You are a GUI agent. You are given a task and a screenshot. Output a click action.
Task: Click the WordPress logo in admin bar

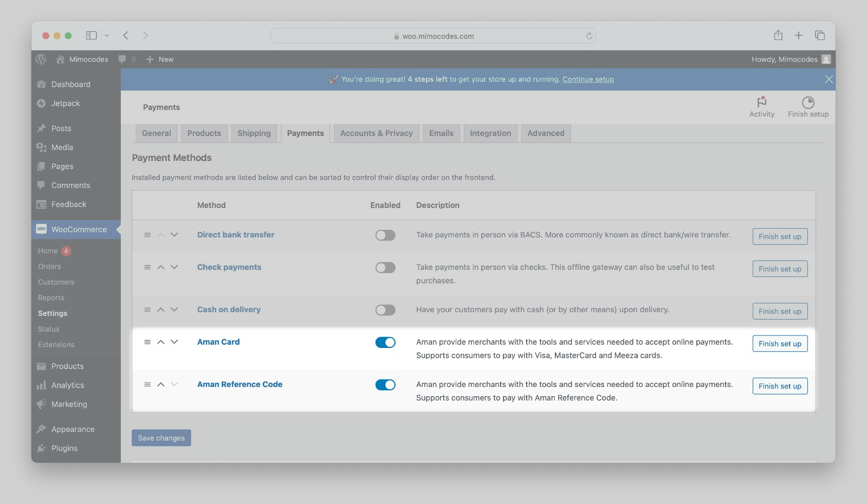coord(41,59)
